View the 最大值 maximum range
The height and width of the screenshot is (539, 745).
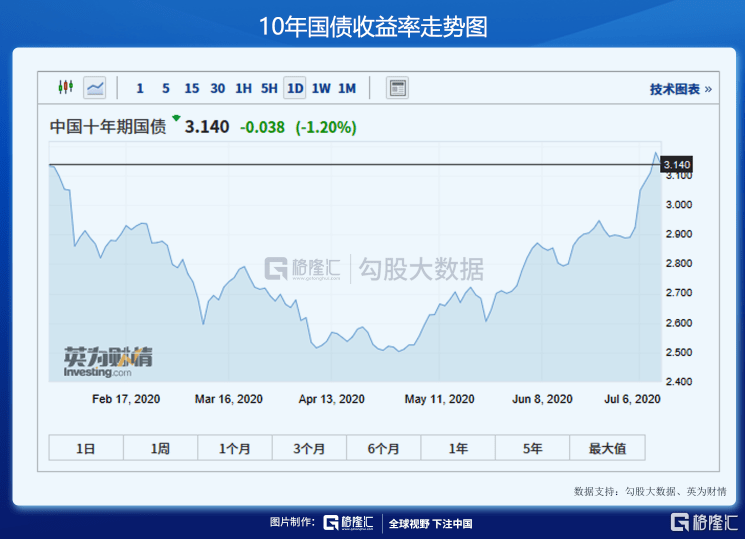[607, 448]
